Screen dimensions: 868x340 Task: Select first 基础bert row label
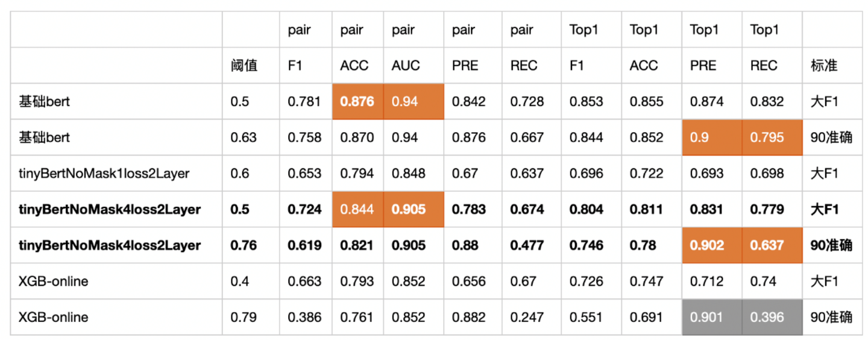44,101
